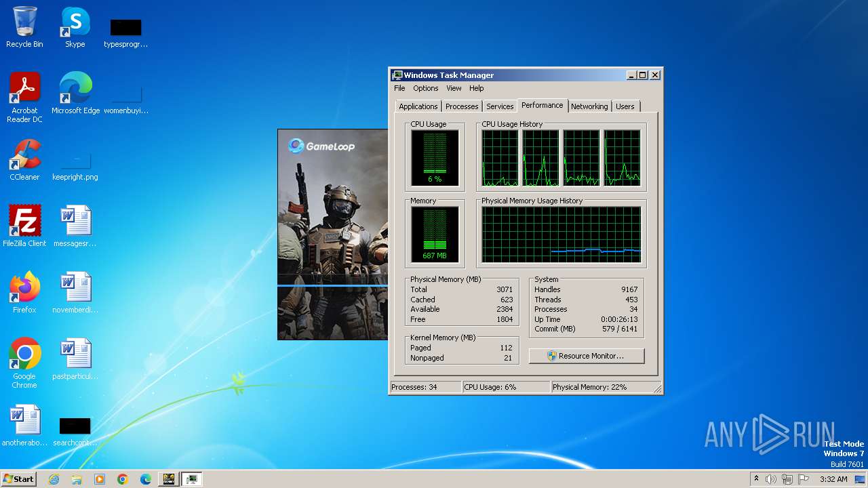Click the Up Time value 0:00:26:13
Image resolution: width=868 pixels, height=488 pixels.
pos(619,319)
